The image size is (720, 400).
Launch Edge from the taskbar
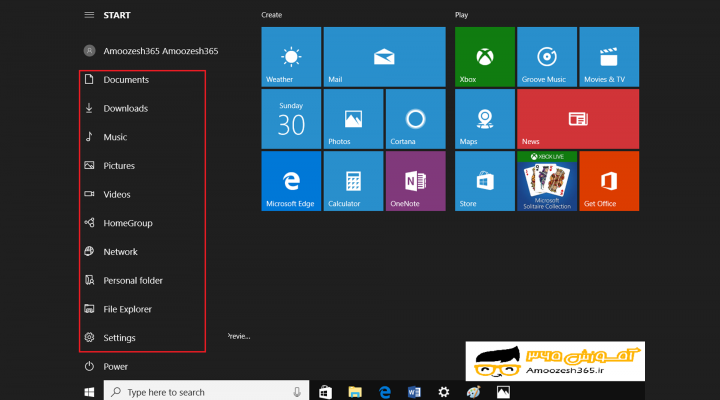[385, 392]
